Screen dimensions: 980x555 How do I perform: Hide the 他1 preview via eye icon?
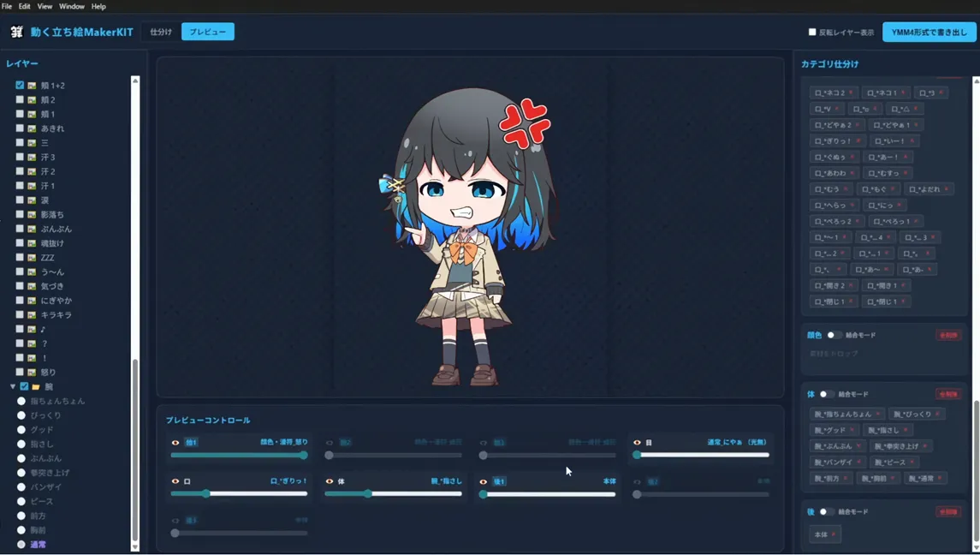point(175,443)
